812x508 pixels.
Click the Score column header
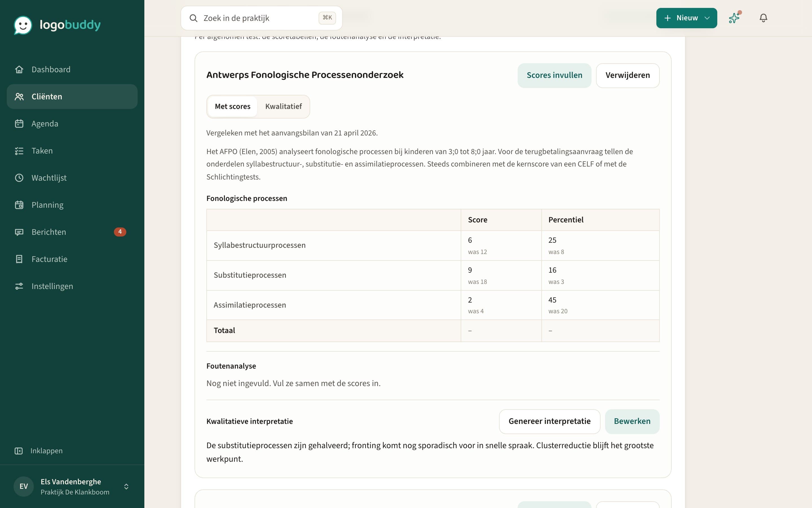(477, 220)
